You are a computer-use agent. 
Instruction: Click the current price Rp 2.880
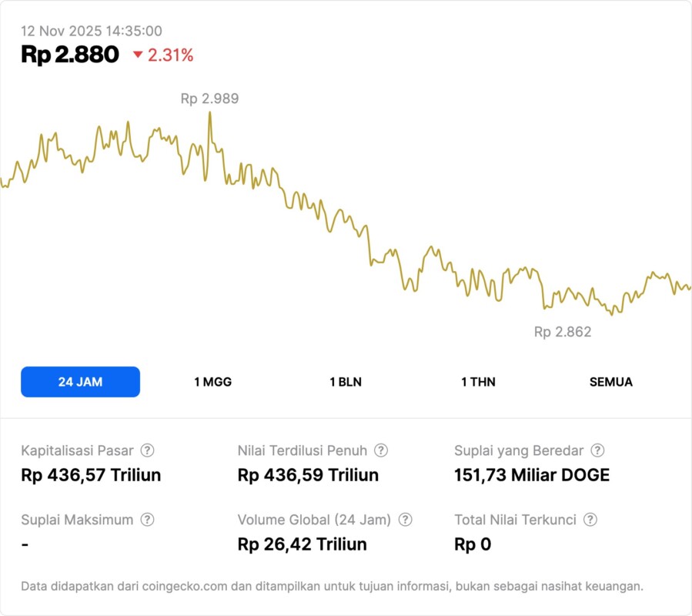pyautogui.click(x=70, y=55)
